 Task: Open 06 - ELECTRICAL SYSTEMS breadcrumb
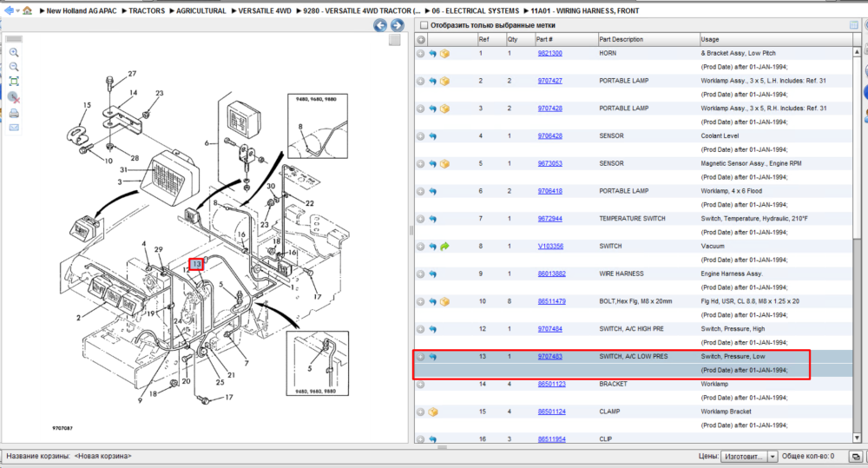click(x=476, y=10)
